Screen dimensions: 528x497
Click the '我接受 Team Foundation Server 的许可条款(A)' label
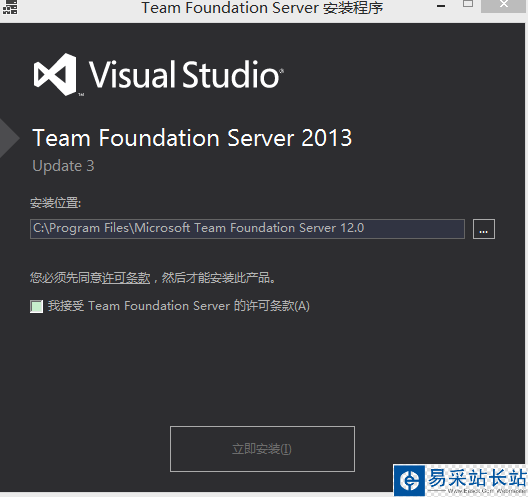[179, 306]
